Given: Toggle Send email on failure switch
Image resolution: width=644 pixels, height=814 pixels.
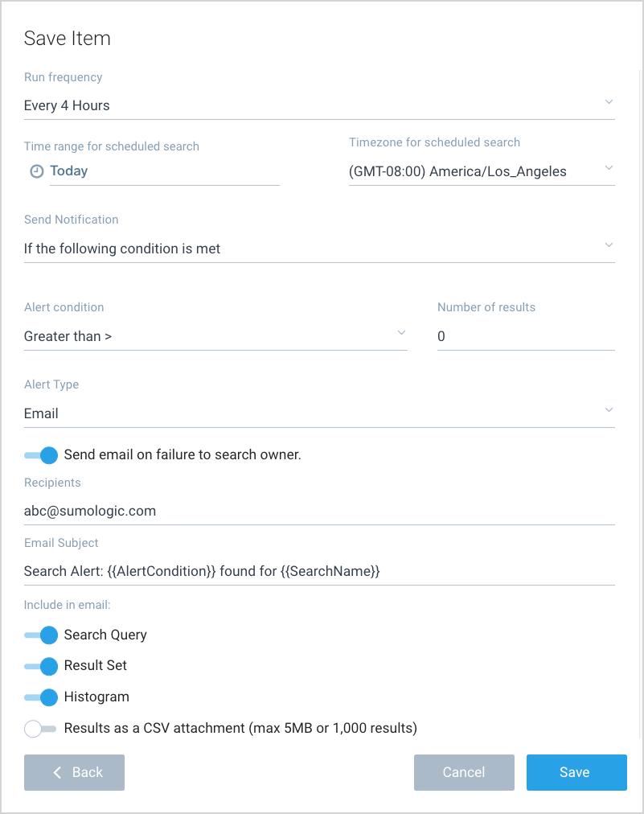Looking at the screenshot, I should pyautogui.click(x=41, y=455).
